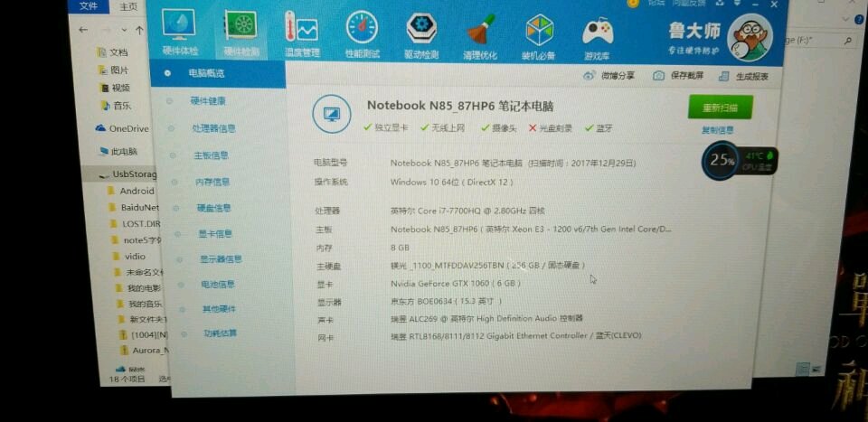The width and height of the screenshot is (868, 422).
Task: Click 保存截屏 to save a screenshot
Action: coord(678,76)
